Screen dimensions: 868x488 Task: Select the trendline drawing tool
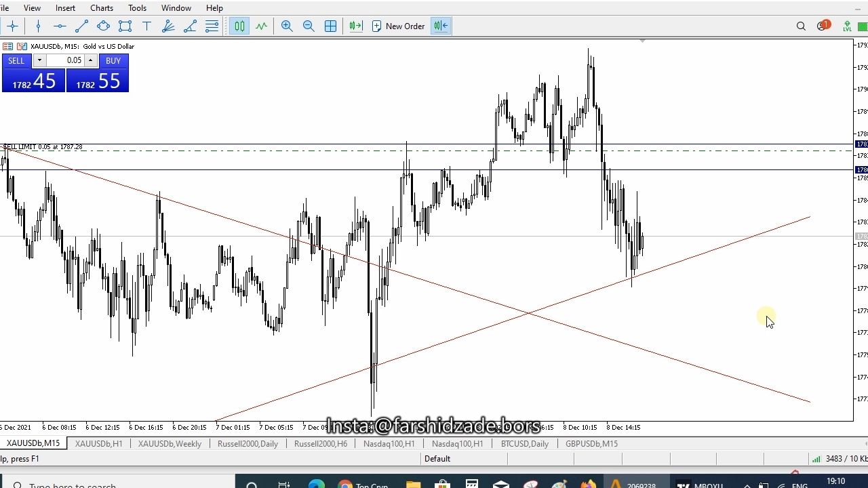(81, 26)
